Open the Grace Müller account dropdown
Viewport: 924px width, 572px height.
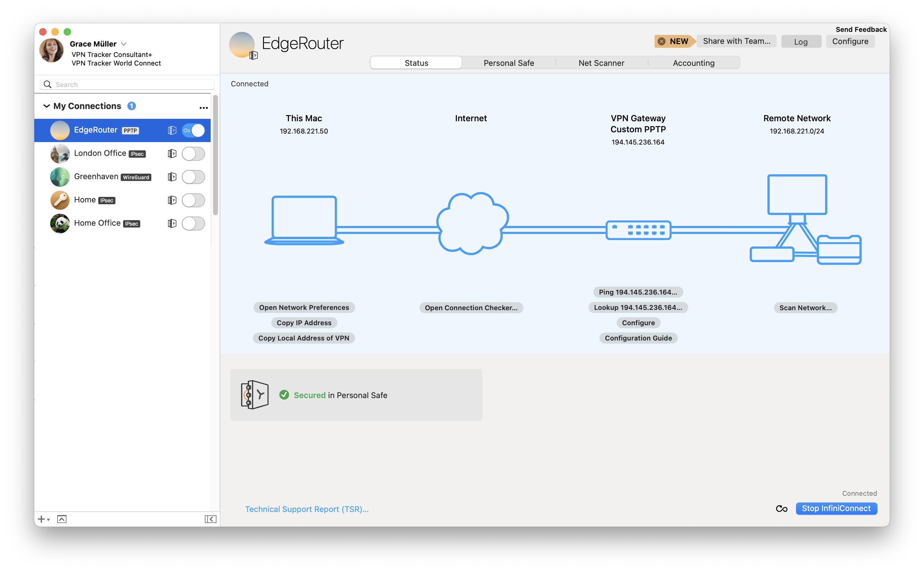click(x=123, y=44)
